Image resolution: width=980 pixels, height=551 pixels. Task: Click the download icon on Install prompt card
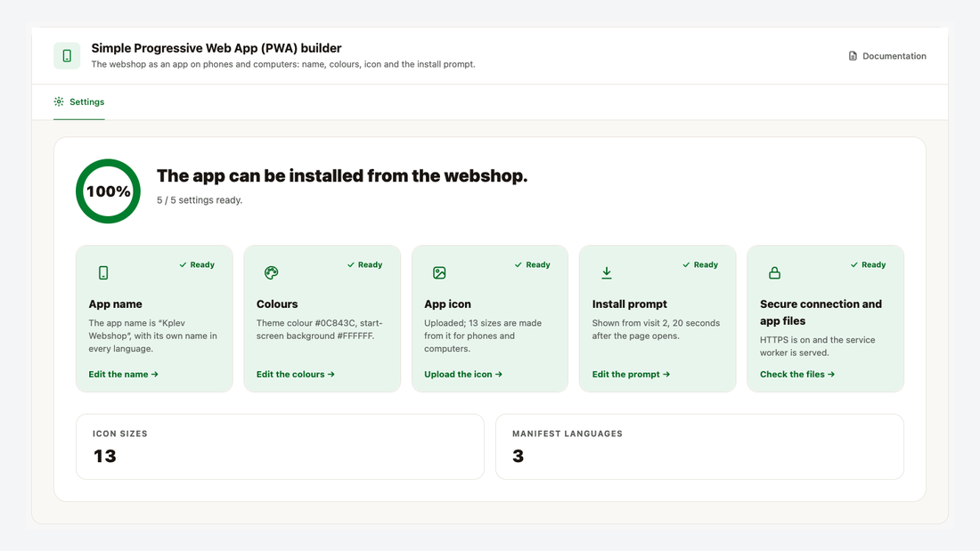pyautogui.click(x=607, y=273)
